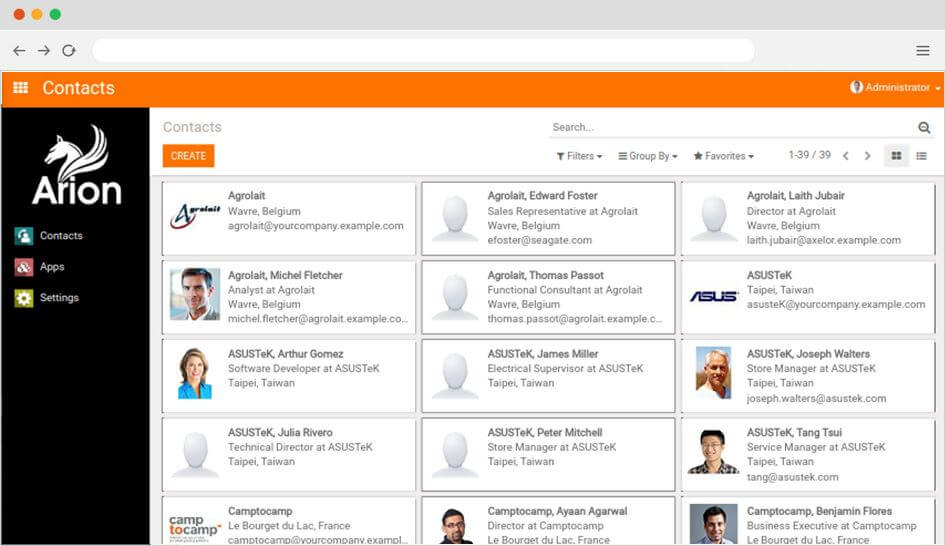
Task: Reload the page with refresh icon
Action: [x=69, y=51]
